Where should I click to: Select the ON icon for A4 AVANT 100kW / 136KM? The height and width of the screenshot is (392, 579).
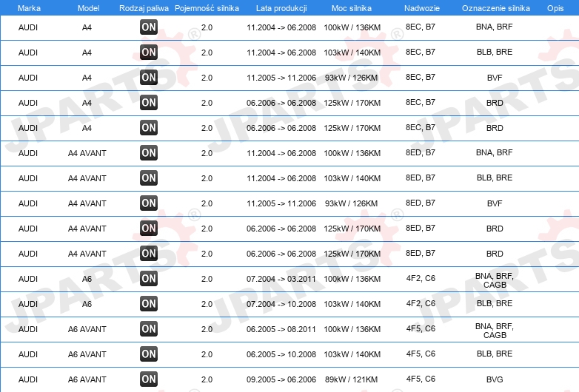(x=149, y=152)
